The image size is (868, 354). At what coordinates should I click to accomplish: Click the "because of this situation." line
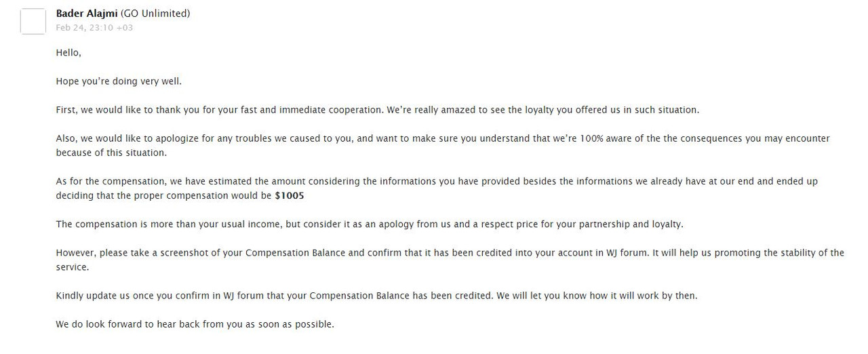[111, 153]
